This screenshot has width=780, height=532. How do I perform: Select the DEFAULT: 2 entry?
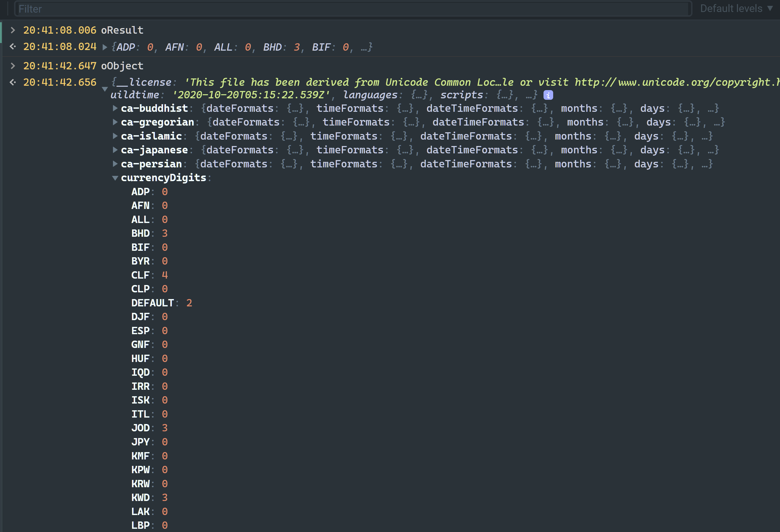click(x=162, y=303)
